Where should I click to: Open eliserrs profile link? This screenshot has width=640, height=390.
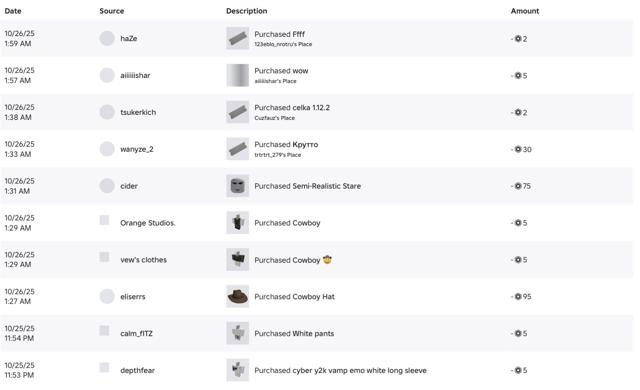133,297
